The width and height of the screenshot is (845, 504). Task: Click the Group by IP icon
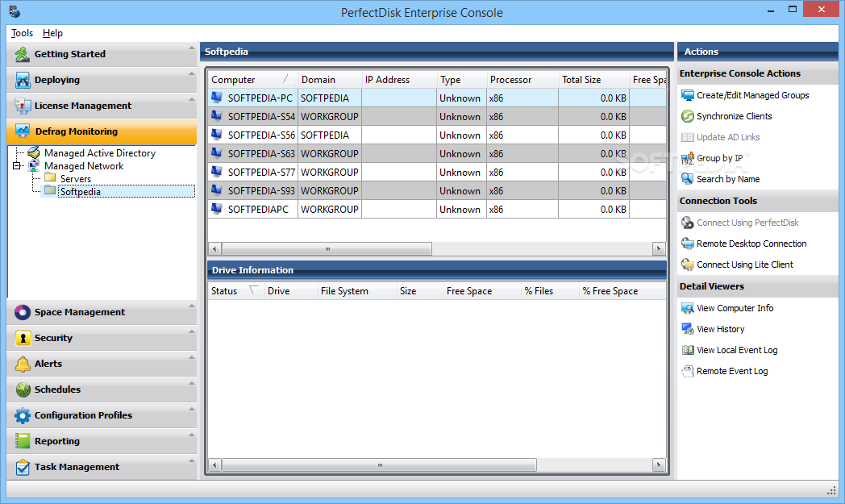click(x=688, y=158)
